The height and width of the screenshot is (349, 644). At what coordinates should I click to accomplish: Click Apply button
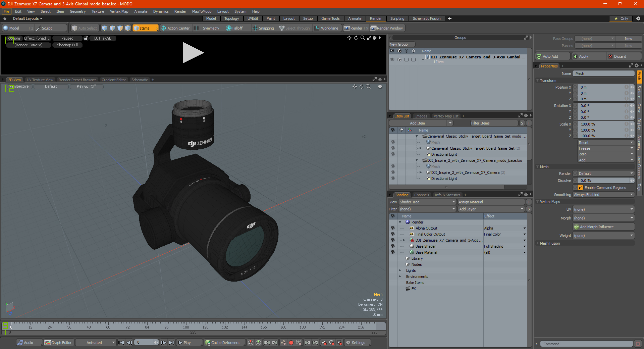[x=589, y=56]
